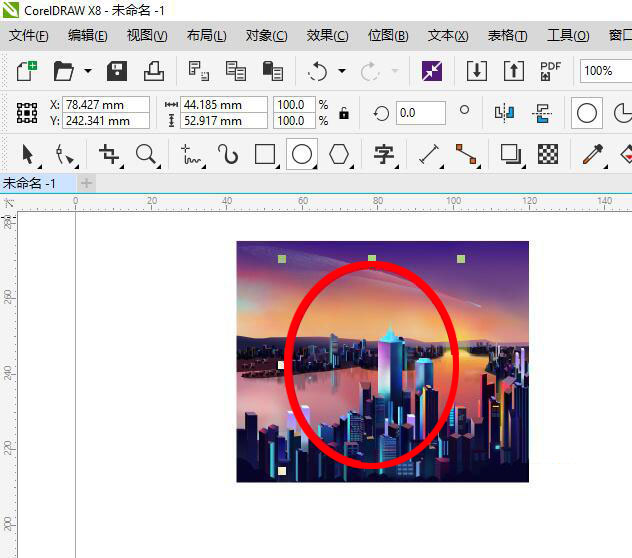Select the Zoom magnifier tool
The width and height of the screenshot is (632, 558).
tap(146, 155)
